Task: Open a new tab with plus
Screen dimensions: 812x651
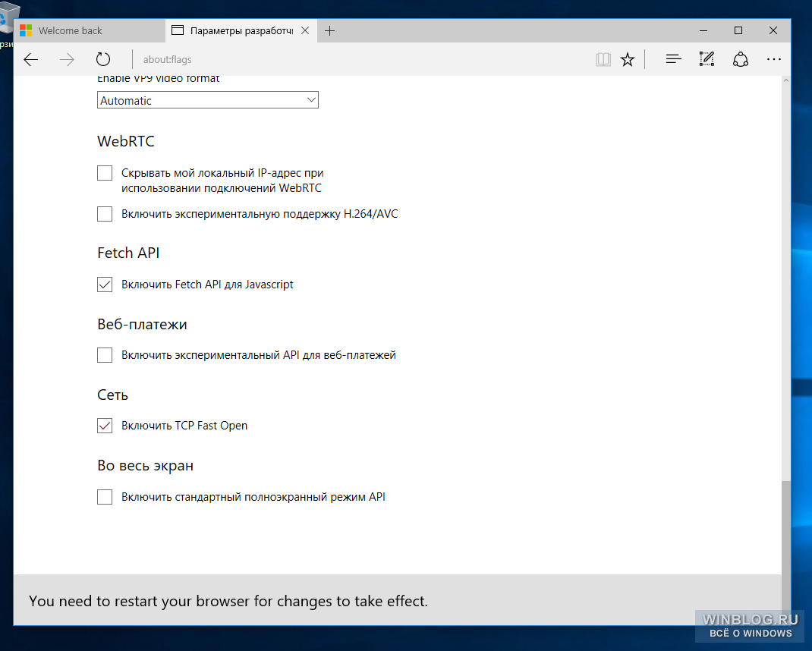Action: click(x=330, y=31)
